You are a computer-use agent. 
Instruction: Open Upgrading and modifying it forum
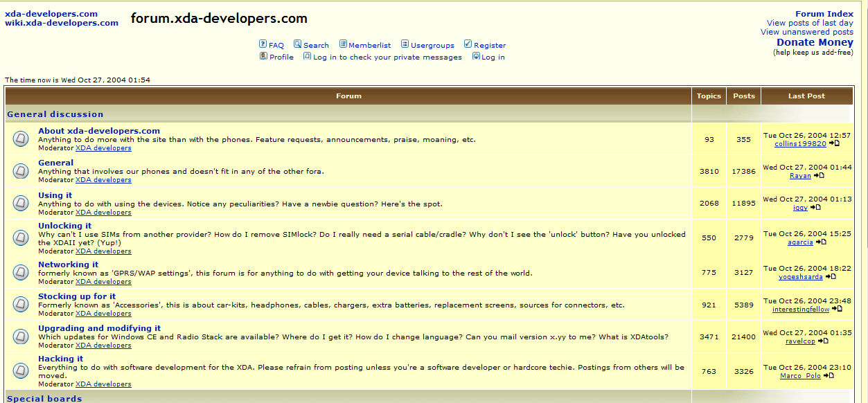tap(99, 328)
